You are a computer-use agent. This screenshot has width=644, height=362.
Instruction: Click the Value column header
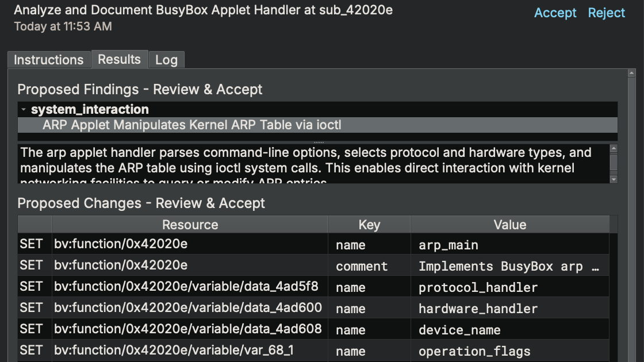click(509, 225)
